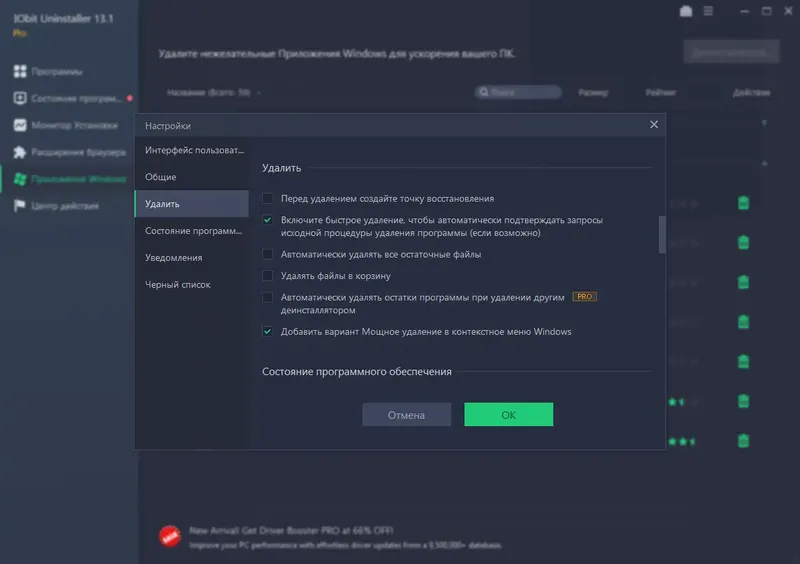The width and height of the screenshot is (800, 564).
Task: Open Программы in the main sidebar
Action: (57, 71)
